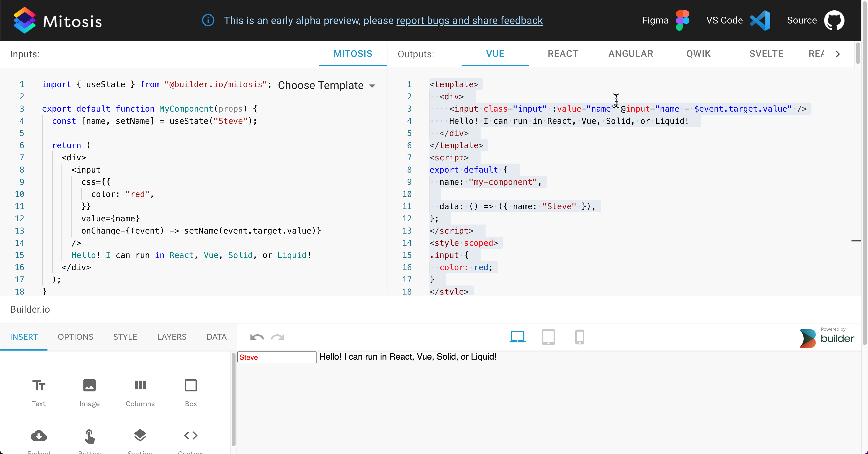Open the Figma plugin icon

[x=683, y=20]
